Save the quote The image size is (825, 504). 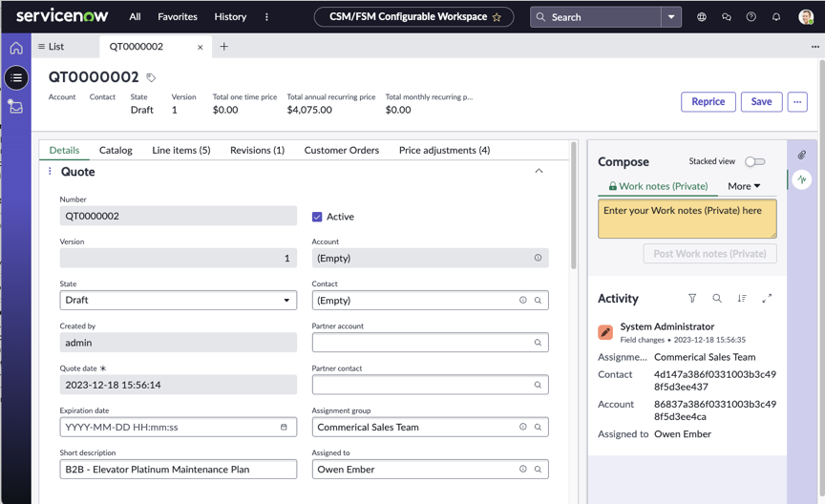[x=761, y=101]
